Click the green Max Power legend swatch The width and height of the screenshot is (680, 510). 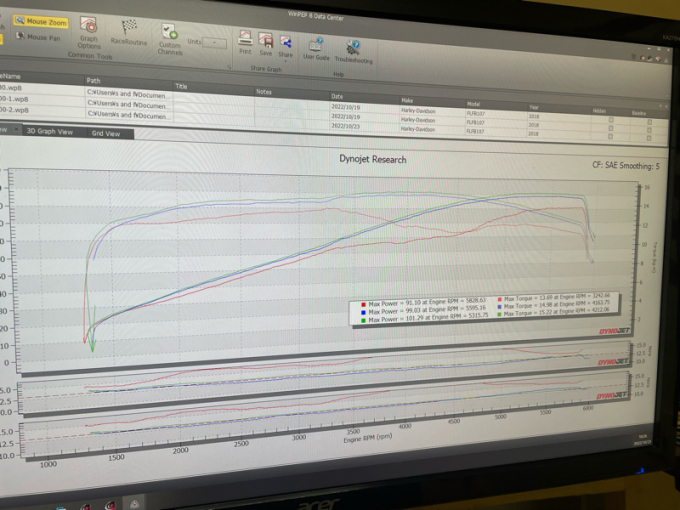point(363,320)
